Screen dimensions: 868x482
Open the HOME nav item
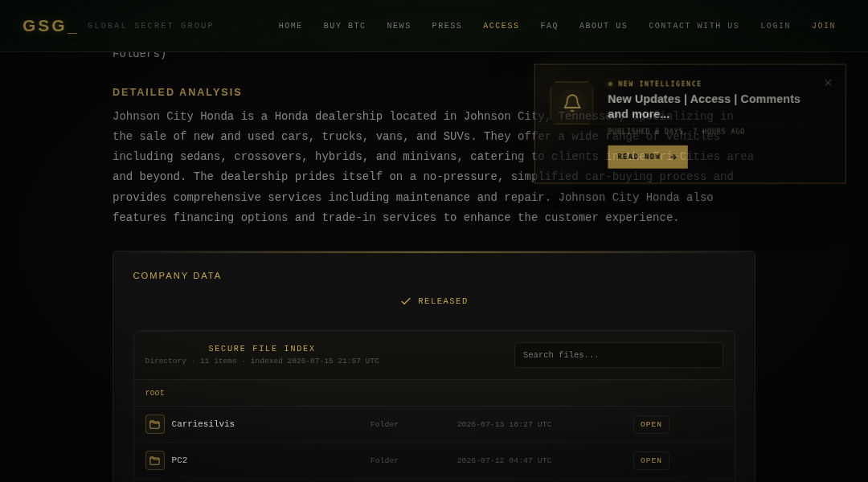(x=291, y=26)
